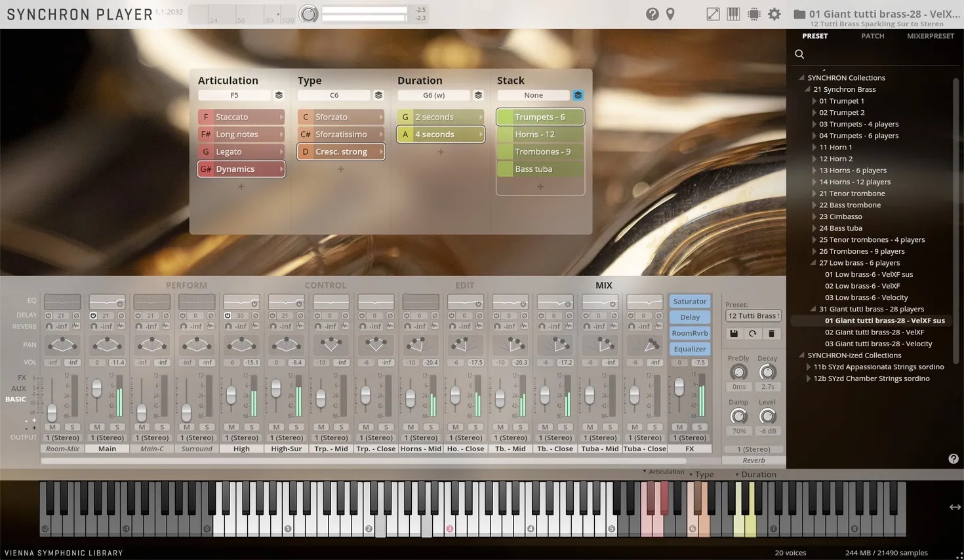The width and height of the screenshot is (964, 560).
Task: Save the mixer preset with floppy icon
Action: pos(734,334)
